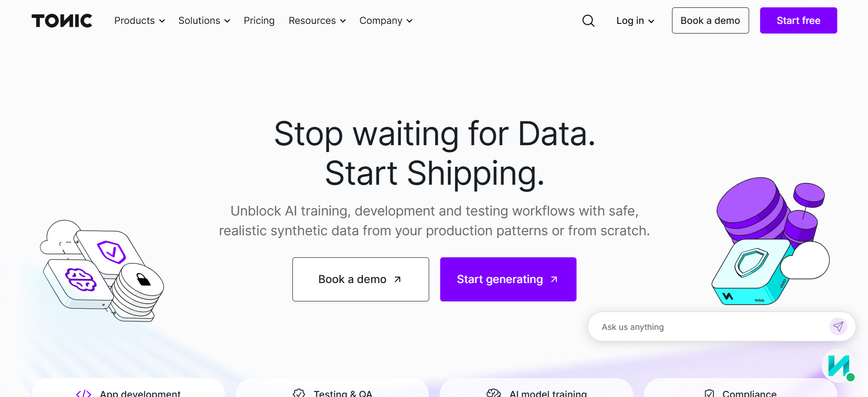This screenshot has height=397, width=868.
Task: Click the Tonic logo
Action: click(62, 20)
